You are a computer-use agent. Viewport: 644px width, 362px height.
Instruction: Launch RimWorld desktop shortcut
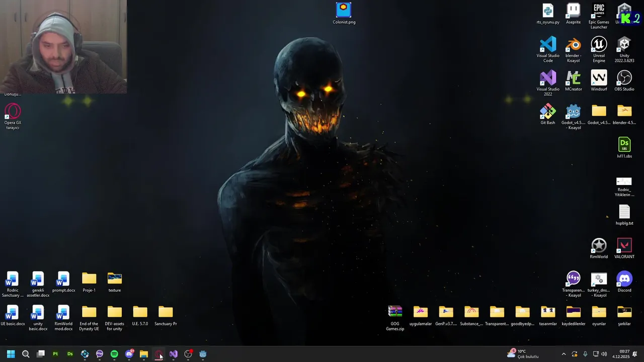click(599, 248)
